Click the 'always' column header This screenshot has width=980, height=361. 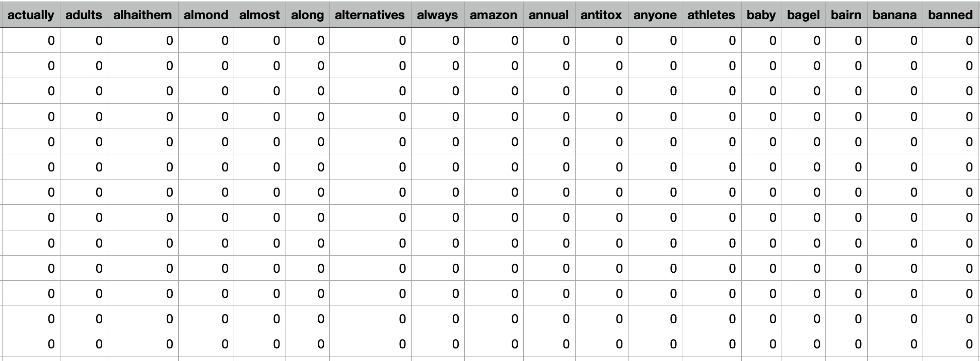(437, 15)
